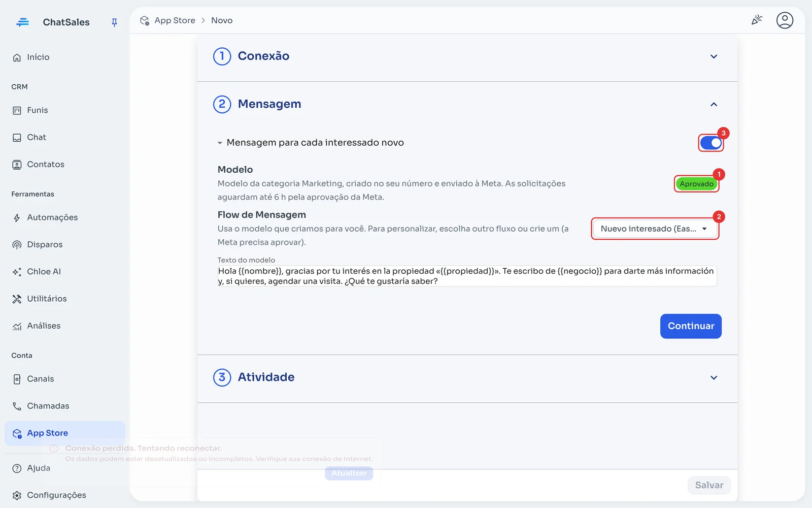Click the Texto do modelo text field

(x=467, y=276)
